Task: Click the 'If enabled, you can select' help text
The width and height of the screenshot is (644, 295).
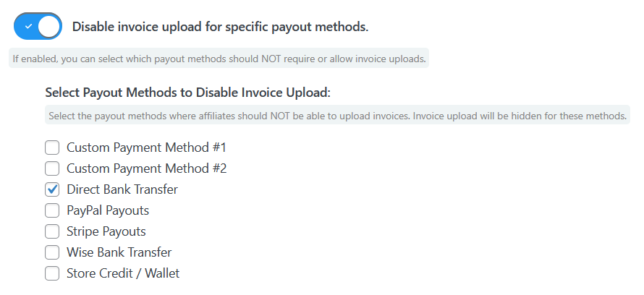Action: [x=219, y=59]
